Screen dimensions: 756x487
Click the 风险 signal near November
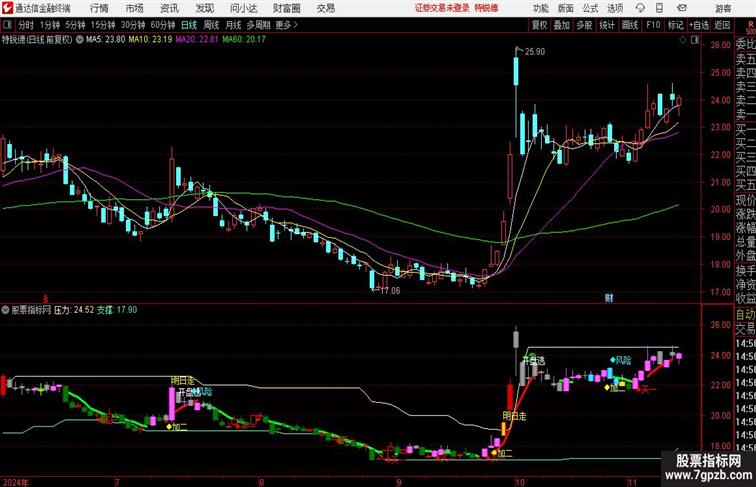click(x=623, y=360)
